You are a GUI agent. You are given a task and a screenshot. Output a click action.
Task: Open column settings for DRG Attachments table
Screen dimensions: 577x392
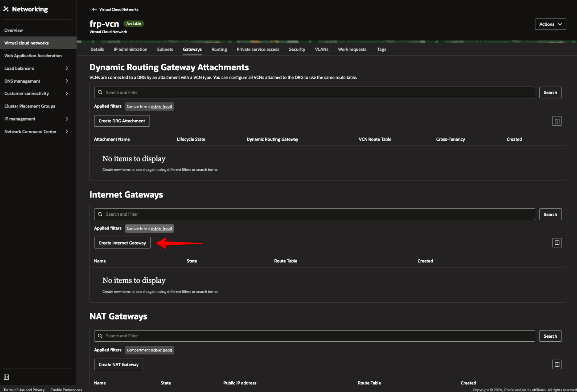point(557,121)
